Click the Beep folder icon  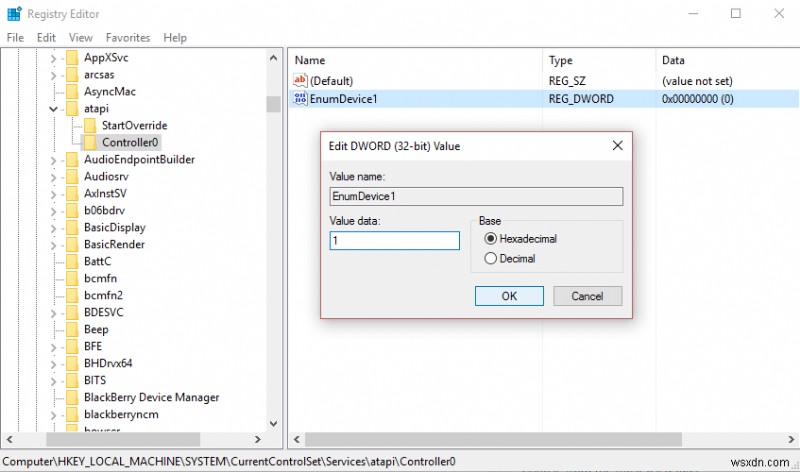coord(72,329)
